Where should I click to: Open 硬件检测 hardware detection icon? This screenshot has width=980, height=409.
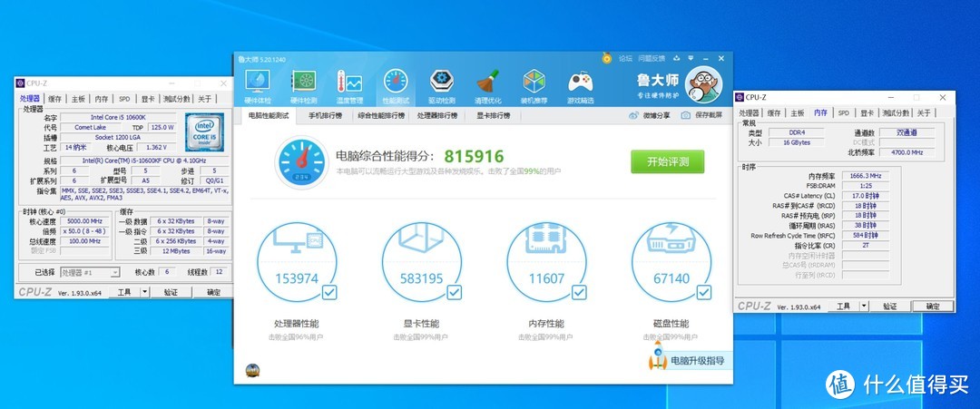(x=304, y=82)
